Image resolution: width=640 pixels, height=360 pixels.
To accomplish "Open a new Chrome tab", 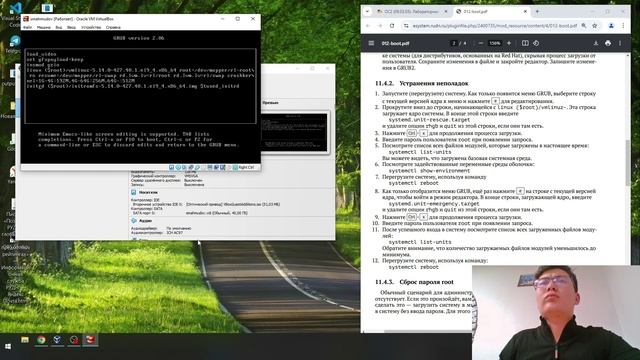I will coord(537,11).
